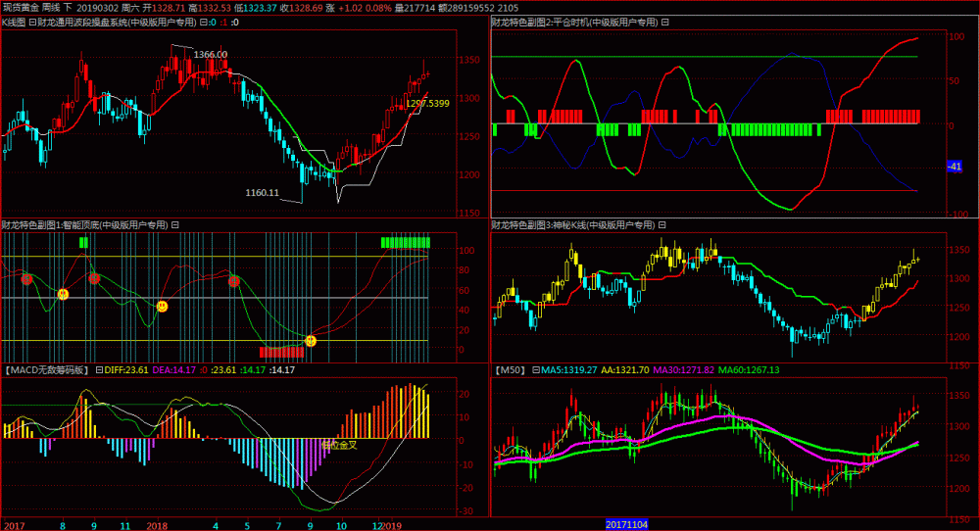The image size is (980, 531).
Task: Click the 财龙特色副图2:平仓时机 title
Action: [x=575, y=23]
